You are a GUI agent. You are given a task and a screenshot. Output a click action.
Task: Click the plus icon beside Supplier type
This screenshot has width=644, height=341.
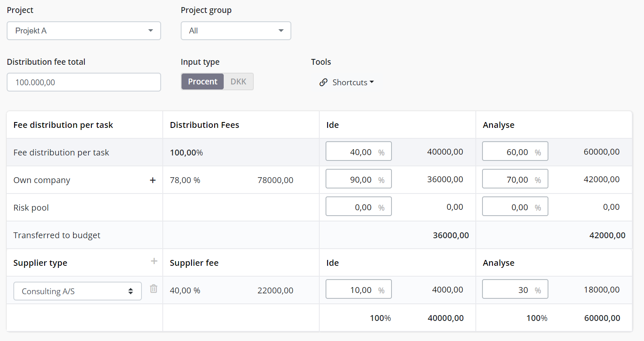(x=154, y=260)
